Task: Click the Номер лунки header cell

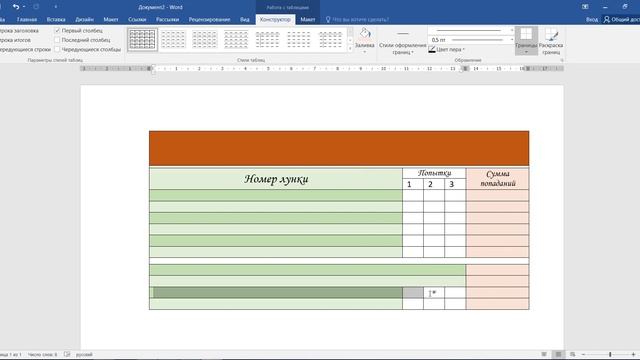Action: (x=276, y=179)
